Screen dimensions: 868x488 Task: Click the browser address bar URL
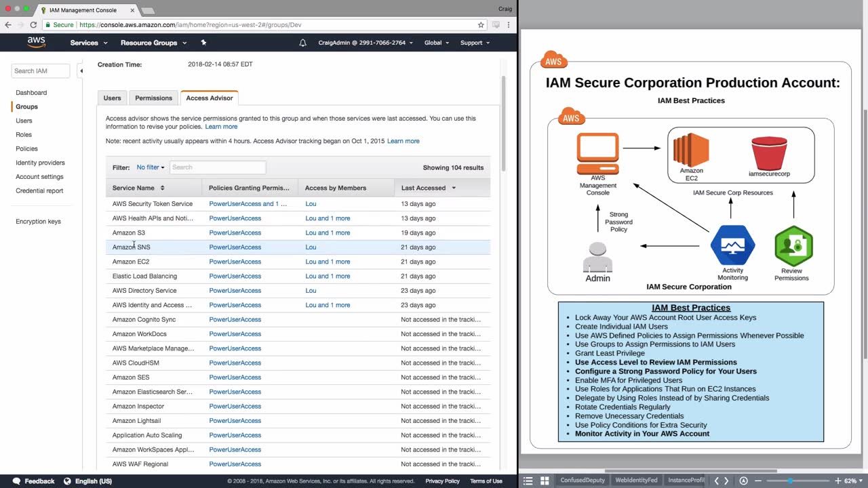coord(190,24)
